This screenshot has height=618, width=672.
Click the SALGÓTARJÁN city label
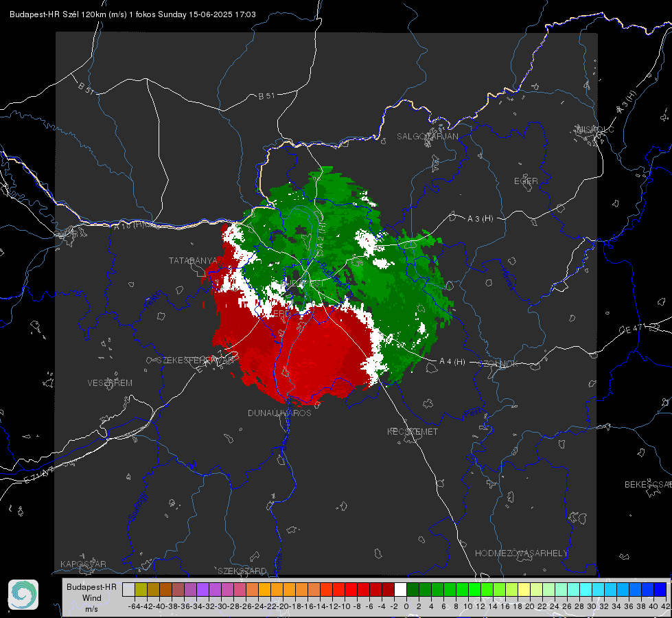[427, 137]
